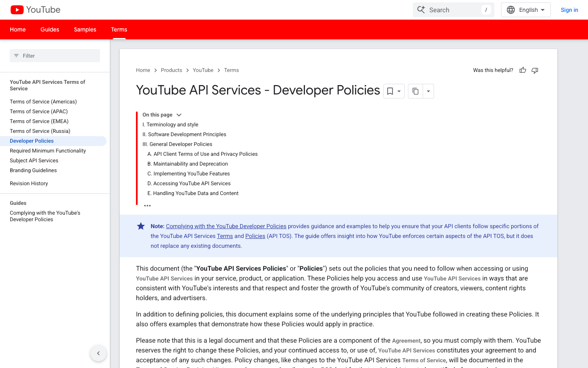Click the bookmark icon beside the title
This screenshot has height=368, width=588.
tap(390, 91)
